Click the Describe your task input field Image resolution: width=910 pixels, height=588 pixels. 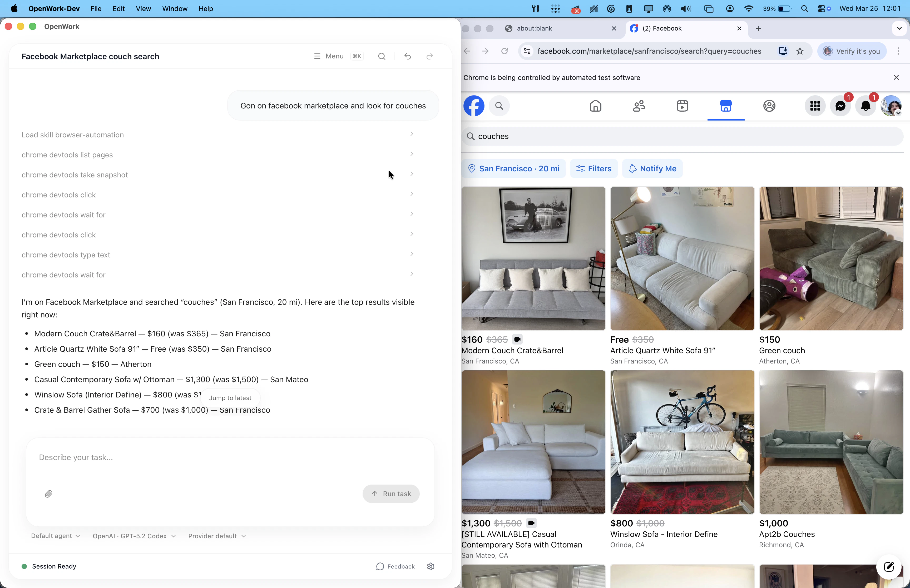coord(229,457)
